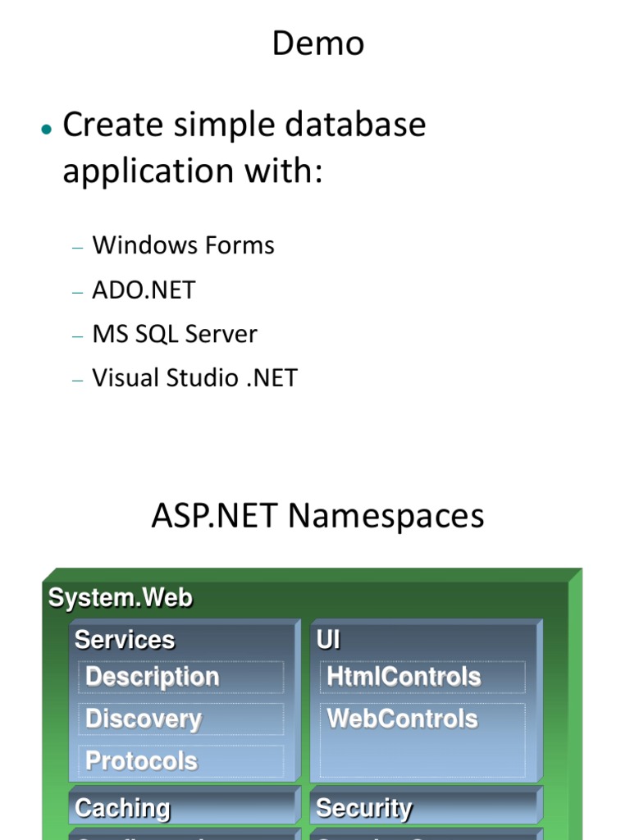Select the 'WebControls' box under UI
Screen dimensions: 630x840
[422, 740]
